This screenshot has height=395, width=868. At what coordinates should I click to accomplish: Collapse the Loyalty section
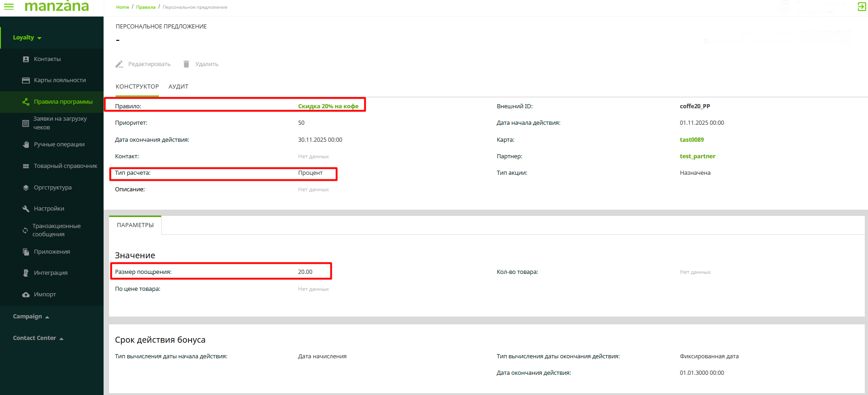(x=27, y=38)
